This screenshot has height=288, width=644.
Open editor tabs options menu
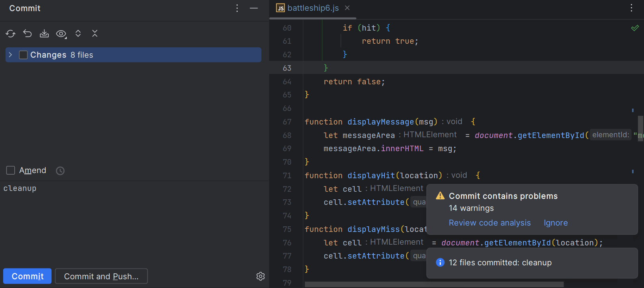click(631, 8)
